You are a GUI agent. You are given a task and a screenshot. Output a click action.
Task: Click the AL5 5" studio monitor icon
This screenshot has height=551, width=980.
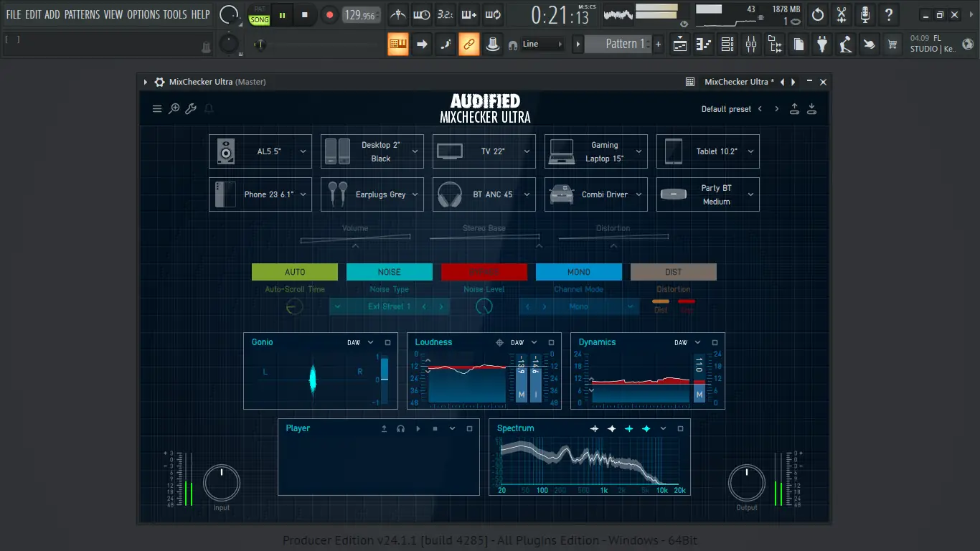[x=226, y=151]
